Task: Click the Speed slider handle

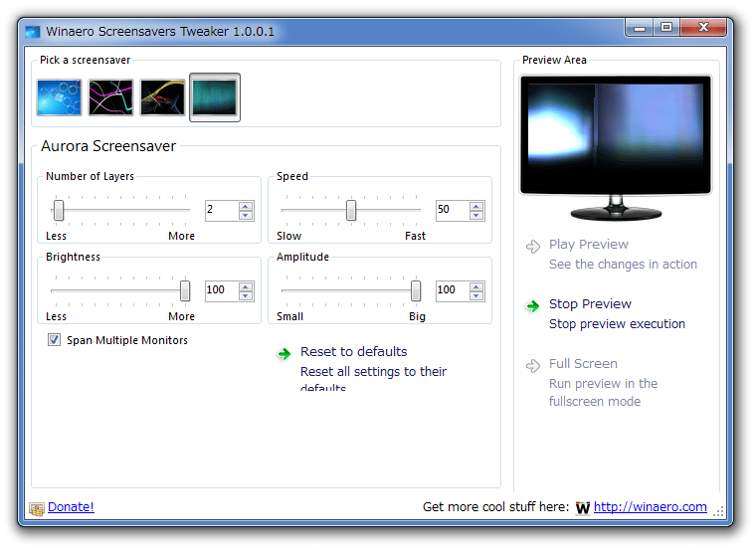Action: click(x=351, y=211)
